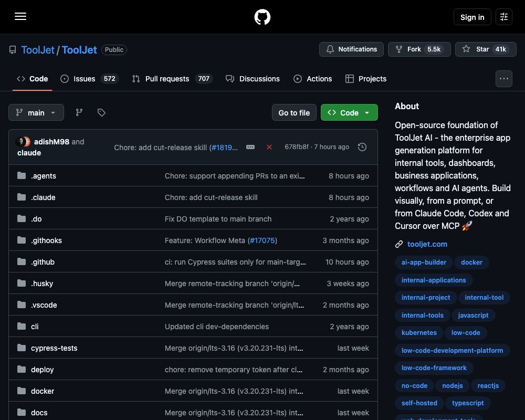525x420 pixels.
Task: Switch to the Code tab
Action: tap(33, 79)
